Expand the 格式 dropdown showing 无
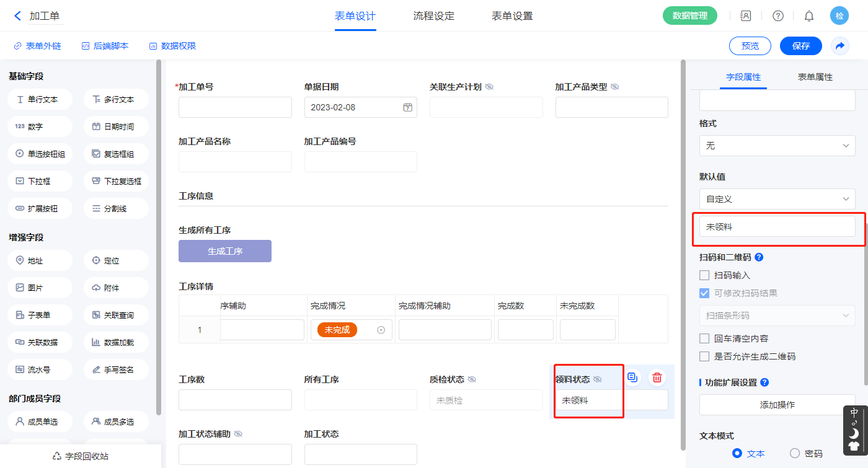Screen dimensions: 868x468 click(777, 146)
